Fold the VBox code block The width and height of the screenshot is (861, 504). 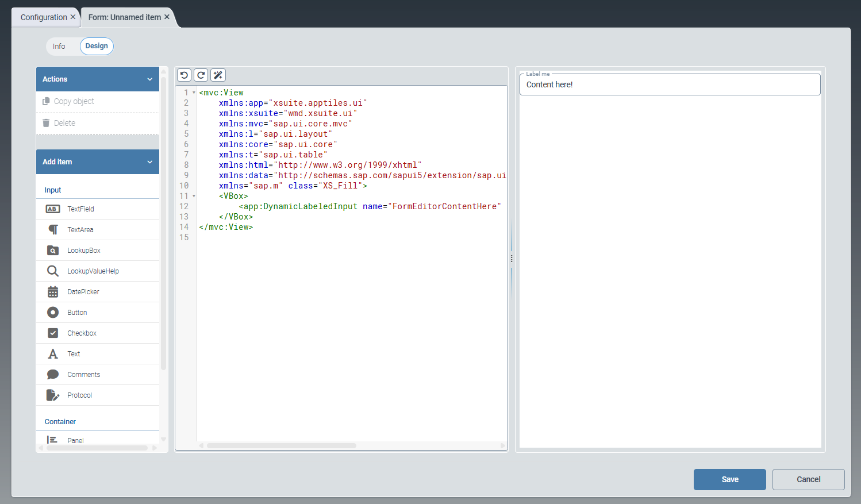(x=194, y=195)
